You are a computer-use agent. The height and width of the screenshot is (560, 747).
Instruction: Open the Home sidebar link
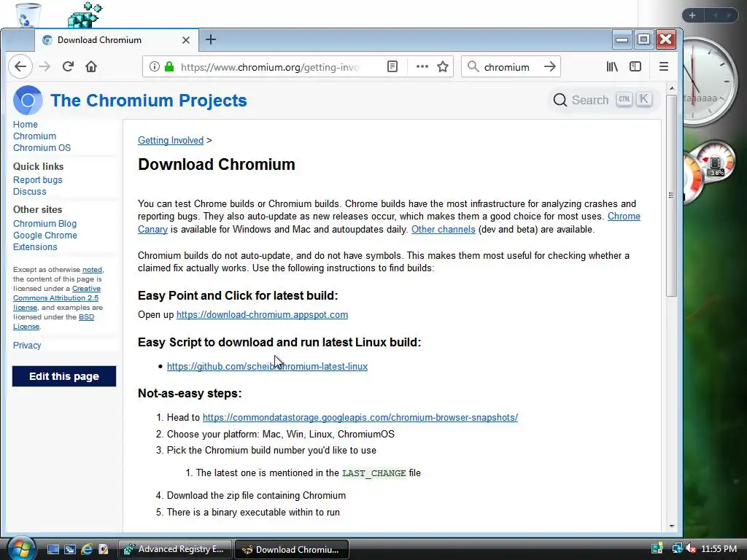tap(26, 124)
